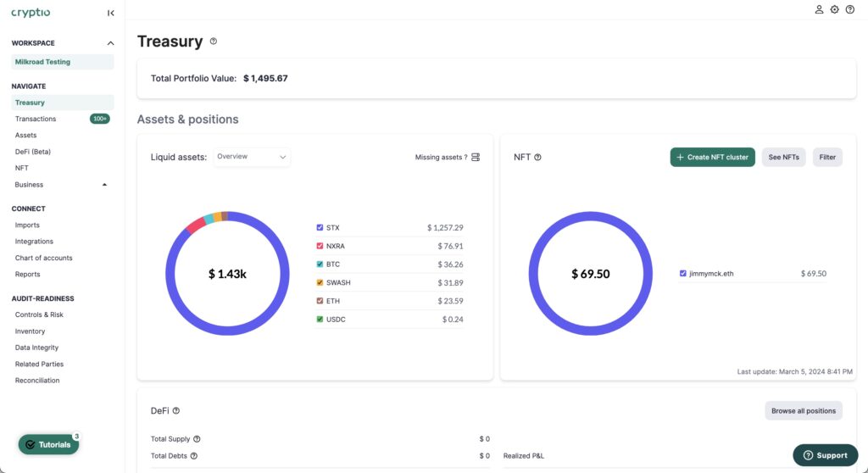Click the top-right help question mark icon

tap(850, 9)
